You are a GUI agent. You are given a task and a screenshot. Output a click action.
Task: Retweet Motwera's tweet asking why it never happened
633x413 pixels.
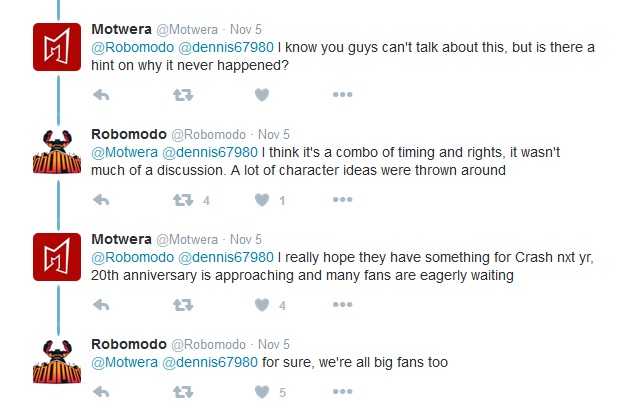coord(183,95)
